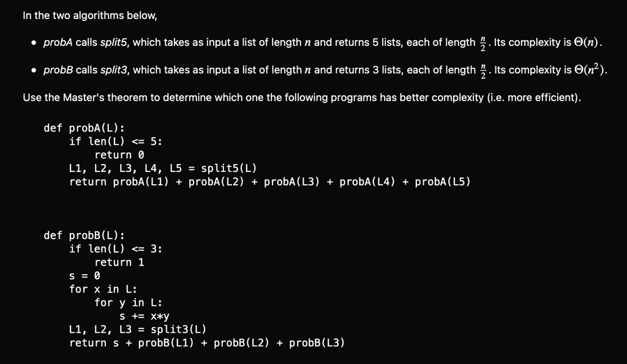Click the italic word probB in second bullet
Image resolution: width=627 pixels, height=364 pixels.
click(x=58, y=70)
